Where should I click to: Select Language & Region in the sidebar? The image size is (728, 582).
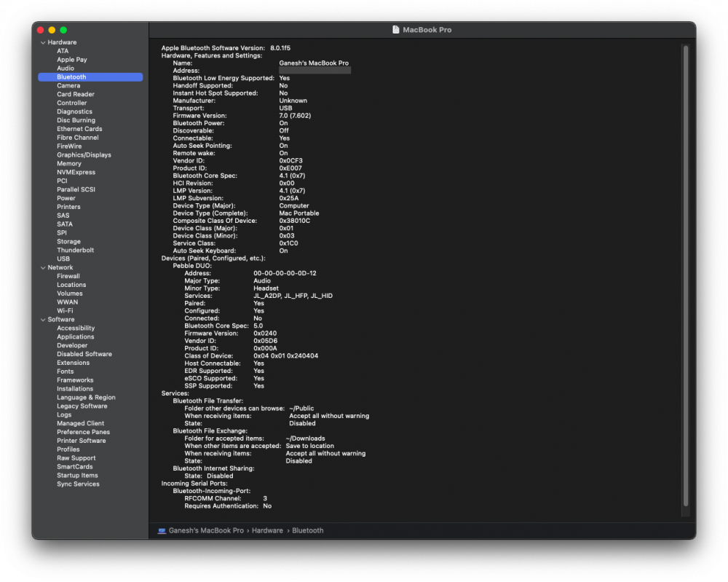[x=87, y=398]
